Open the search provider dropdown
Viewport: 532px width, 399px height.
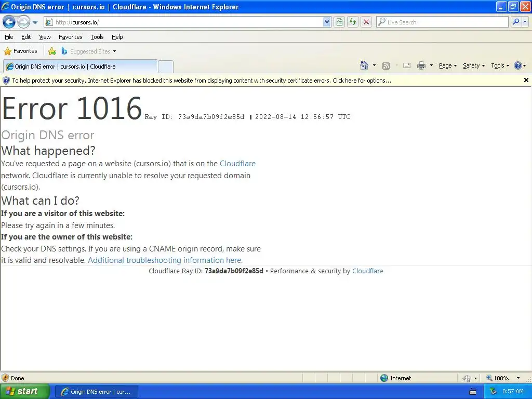pos(525,22)
